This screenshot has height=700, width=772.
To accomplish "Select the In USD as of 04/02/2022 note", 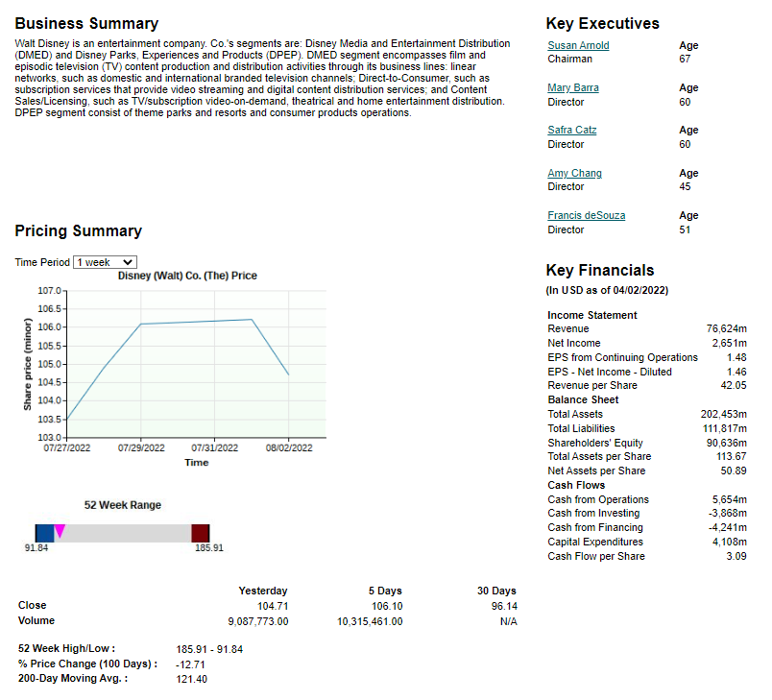I will (x=607, y=290).
